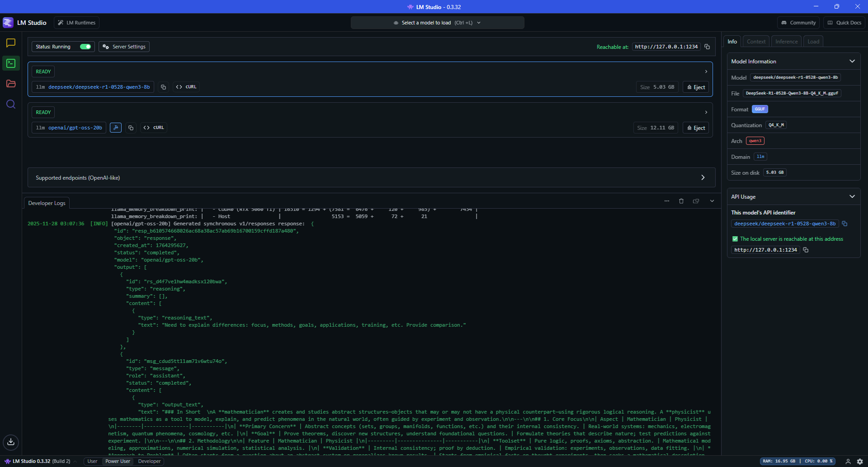Click the GGUF format badge
Image resolution: width=868 pixels, height=467 pixels.
point(760,109)
